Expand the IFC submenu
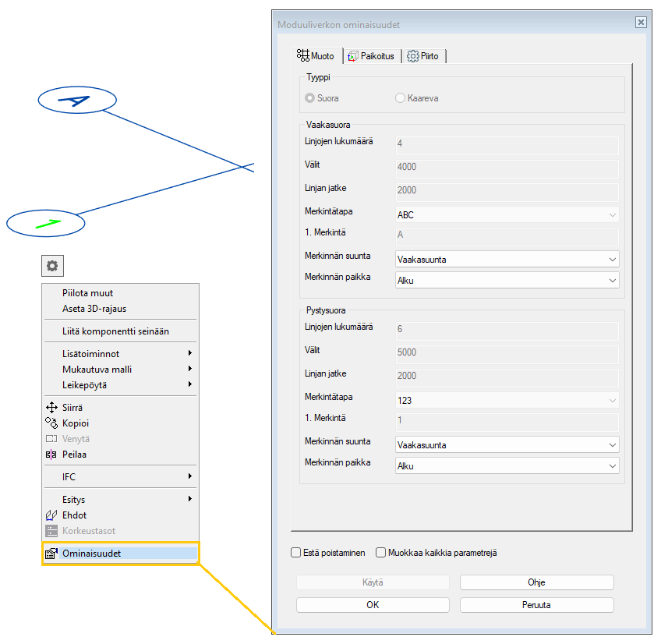The height and width of the screenshot is (644, 661). (121, 476)
